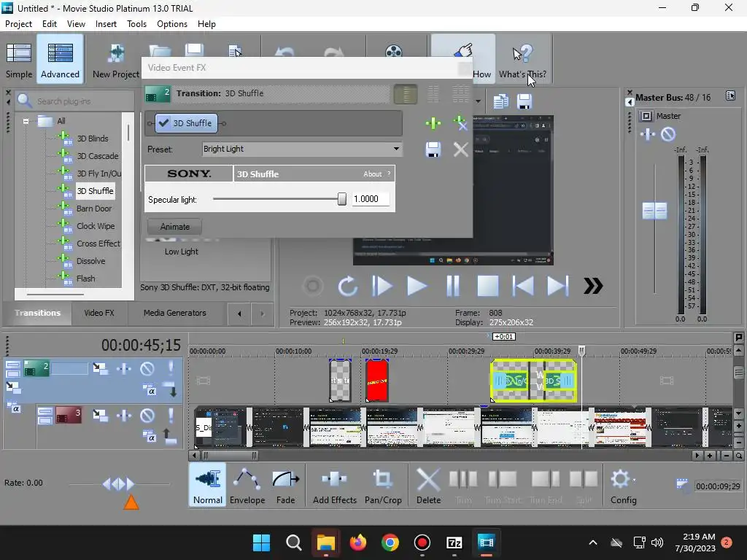Switch to the Video FX tab
The image size is (747, 560).
point(99,313)
